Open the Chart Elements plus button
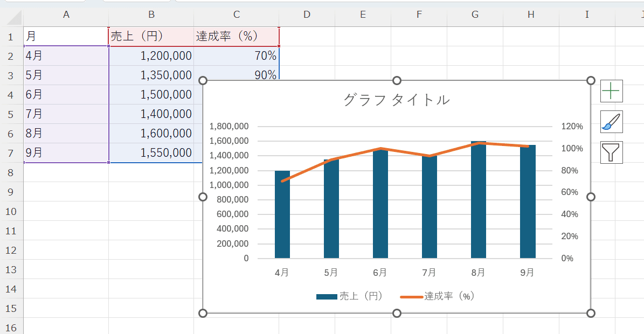644x334 pixels. click(x=611, y=91)
